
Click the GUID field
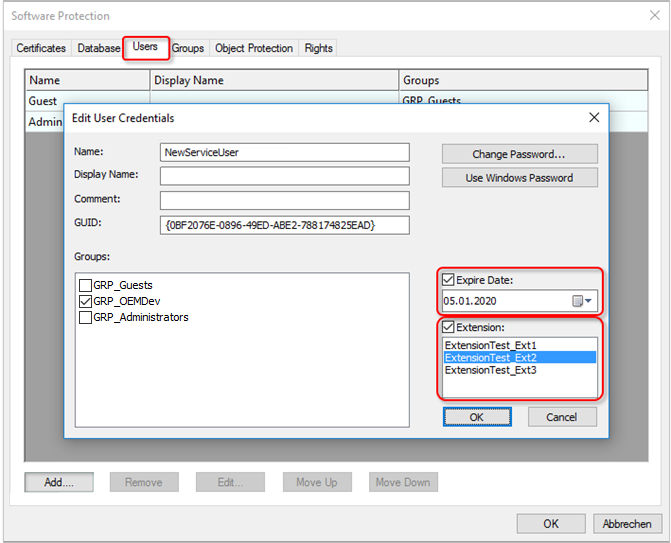[285, 225]
